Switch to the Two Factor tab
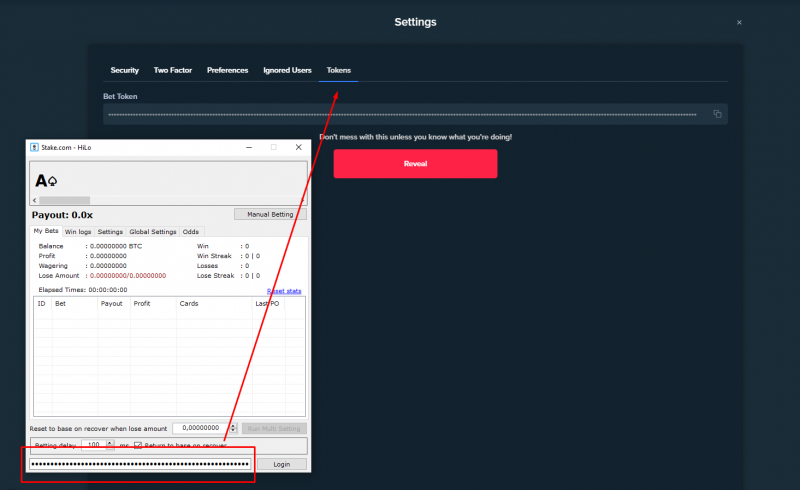The height and width of the screenshot is (490, 800). pyautogui.click(x=173, y=70)
